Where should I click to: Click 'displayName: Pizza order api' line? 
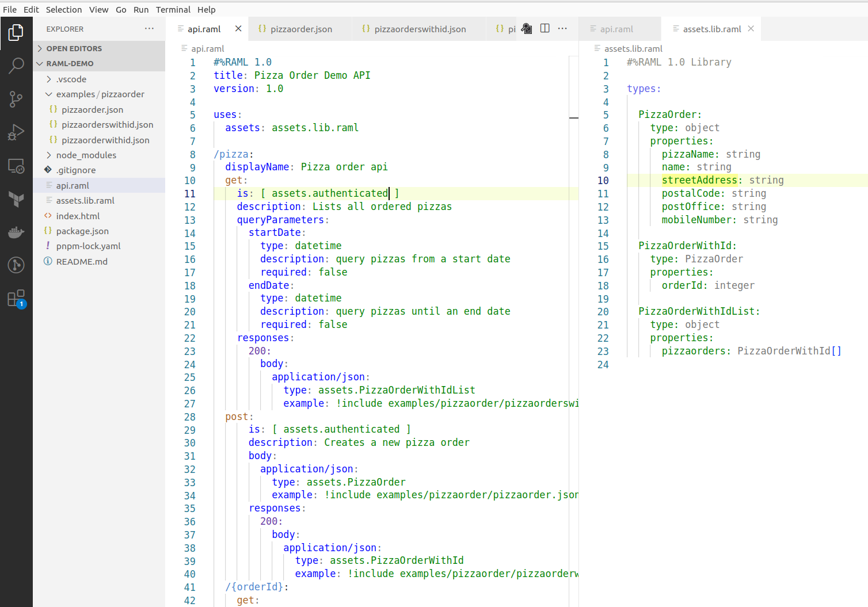click(x=306, y=167)
